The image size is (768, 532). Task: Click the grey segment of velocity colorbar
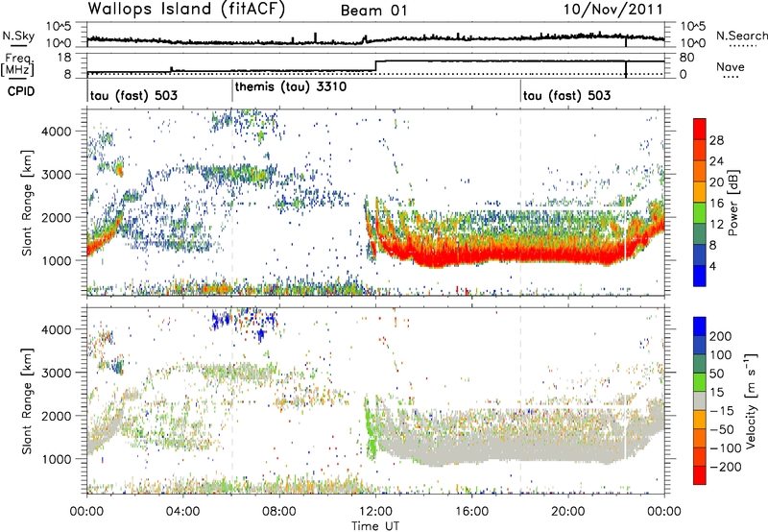click(x=700, y=401)
